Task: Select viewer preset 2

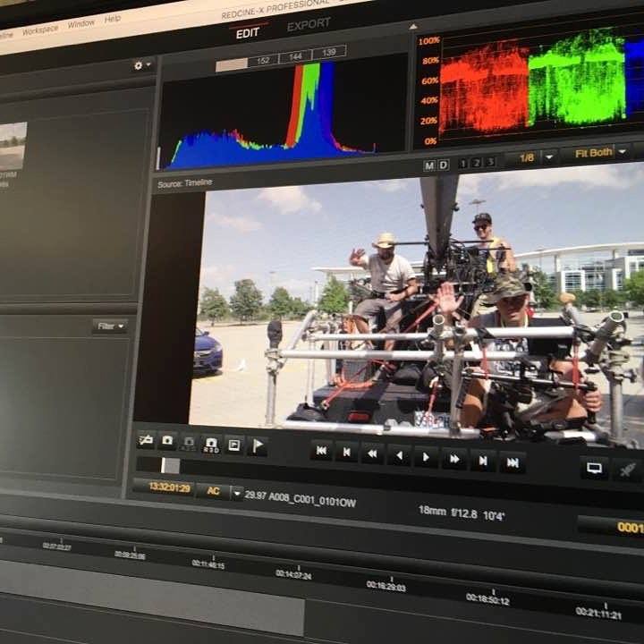Action: [x=477, y=163]
